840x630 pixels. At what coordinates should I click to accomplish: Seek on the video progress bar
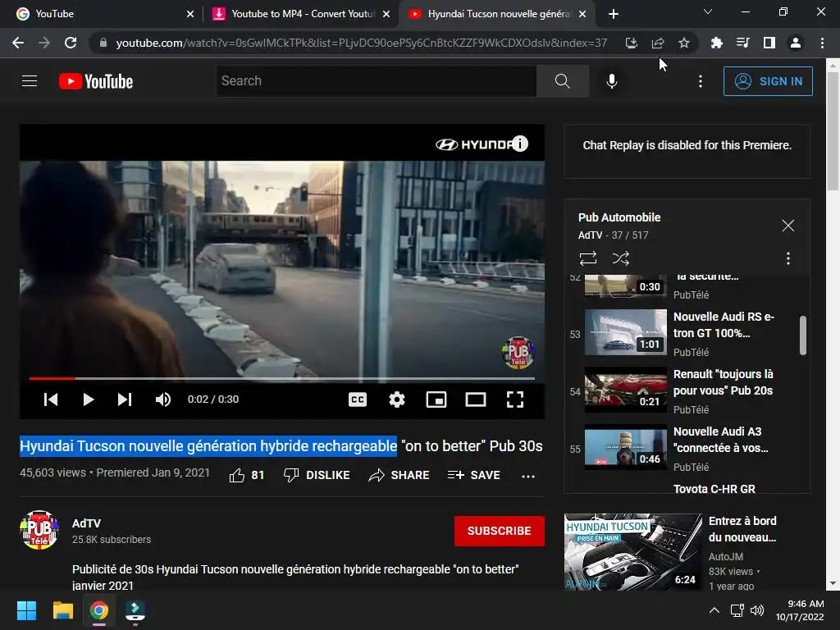[x=282, y=378]
